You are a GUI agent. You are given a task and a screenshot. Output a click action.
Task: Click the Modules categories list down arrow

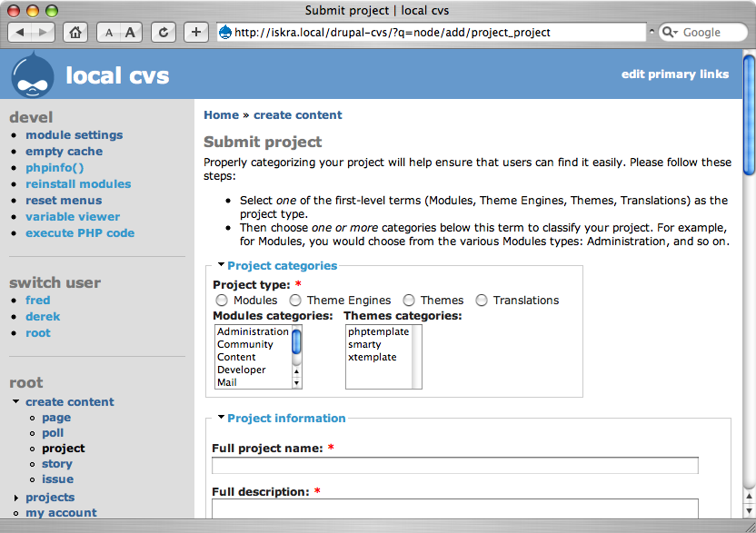[296, 383]
